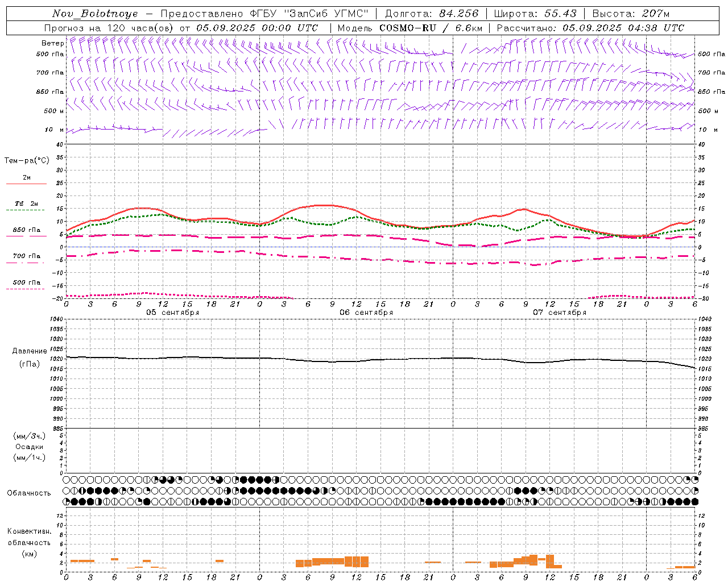728x582 pixels.
Task: Click the dashed line sample under Td 2м legend
Action: tap(26, 210)
